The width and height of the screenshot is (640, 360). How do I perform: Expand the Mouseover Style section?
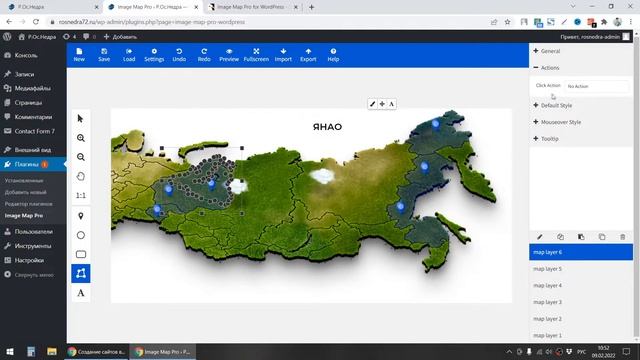point(581,122)
